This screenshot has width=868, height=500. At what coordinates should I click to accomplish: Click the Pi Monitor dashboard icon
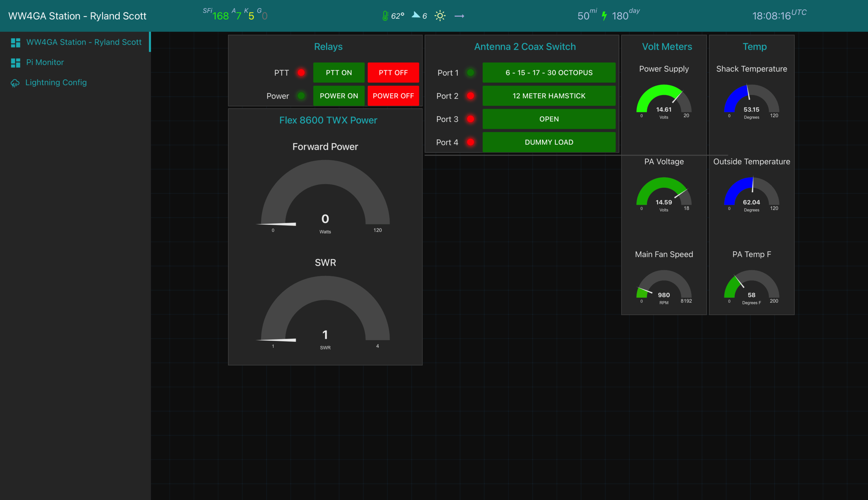16,62
